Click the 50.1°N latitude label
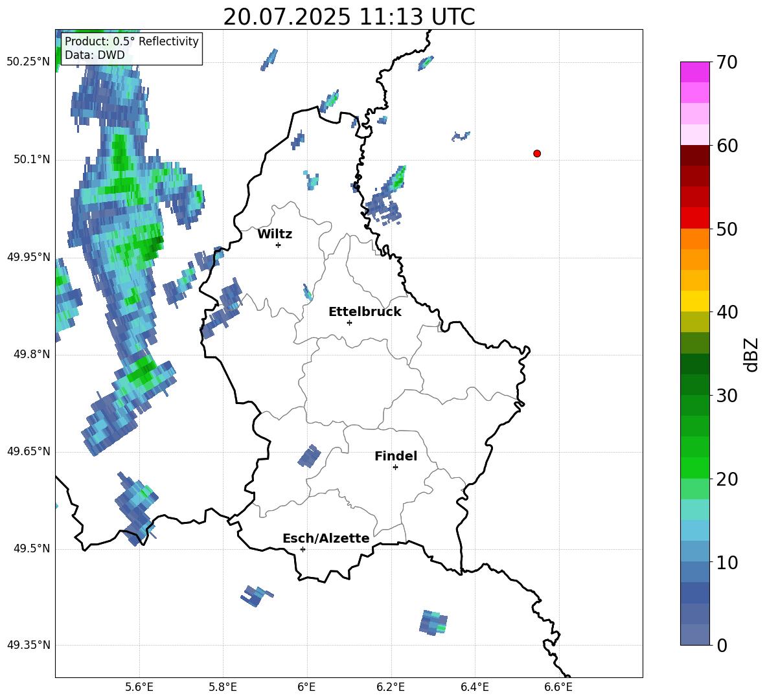The image size is (767, 700). [32, 159]
